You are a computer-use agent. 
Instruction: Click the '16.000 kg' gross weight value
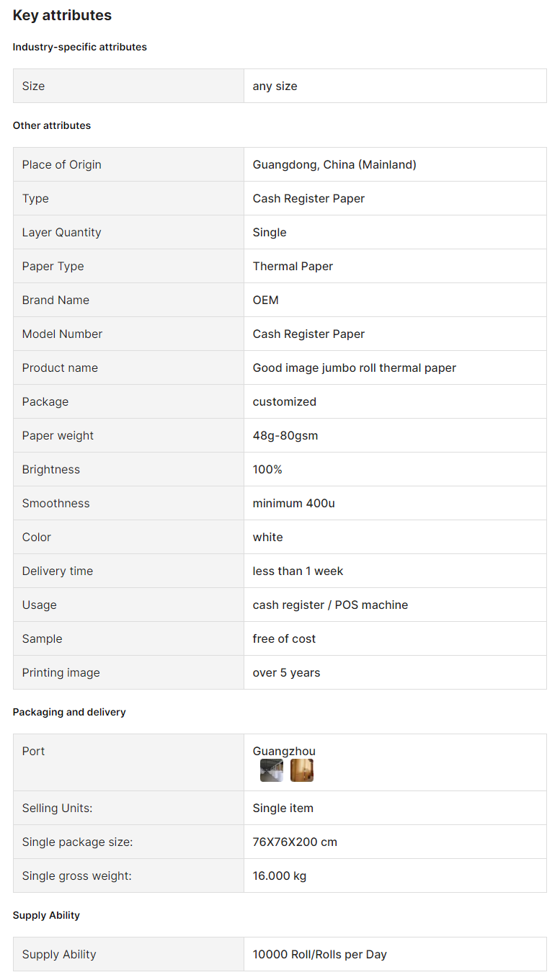tap(280, 876)
